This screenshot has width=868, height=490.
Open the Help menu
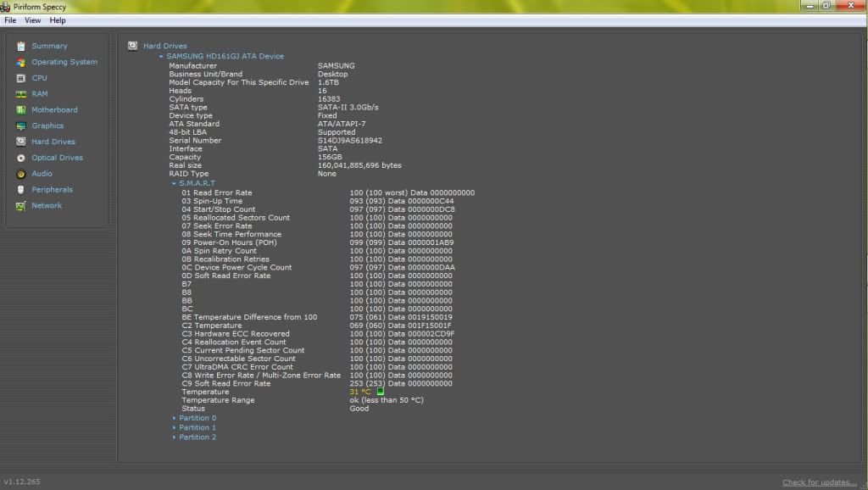click(x=58, y=20)
